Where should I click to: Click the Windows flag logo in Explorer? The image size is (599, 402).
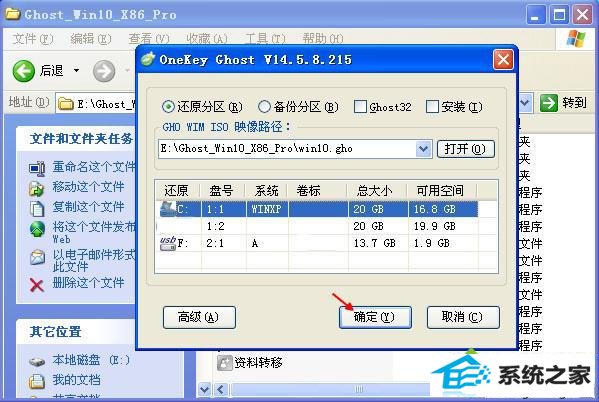[576, 39]
